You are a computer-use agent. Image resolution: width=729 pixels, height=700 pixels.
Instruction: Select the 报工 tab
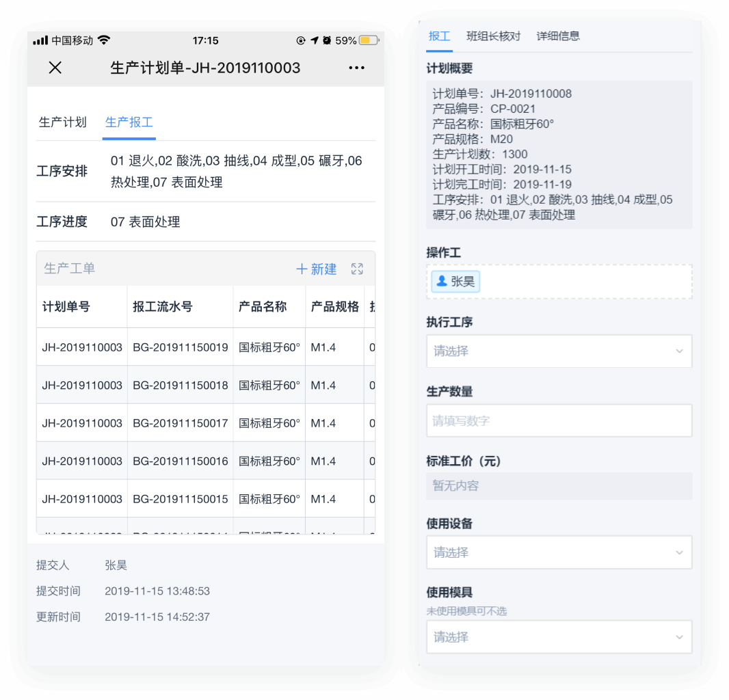click(439, 36)
